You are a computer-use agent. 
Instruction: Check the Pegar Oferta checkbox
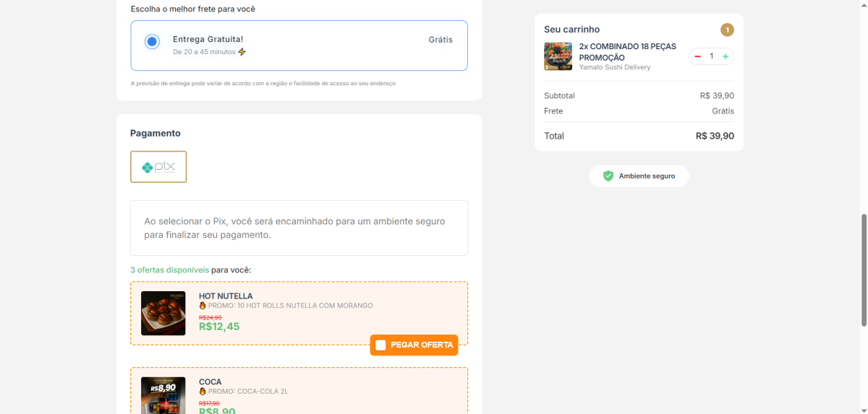[x=381, y=345]
